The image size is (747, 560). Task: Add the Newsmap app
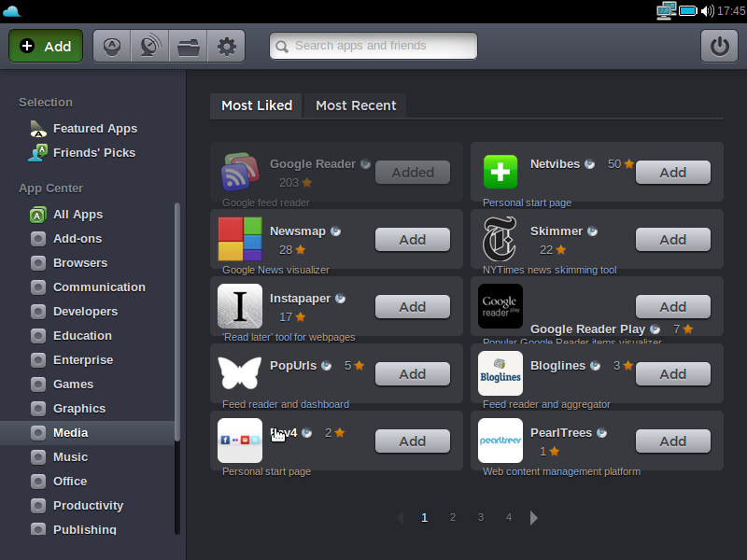coord(412,240)
